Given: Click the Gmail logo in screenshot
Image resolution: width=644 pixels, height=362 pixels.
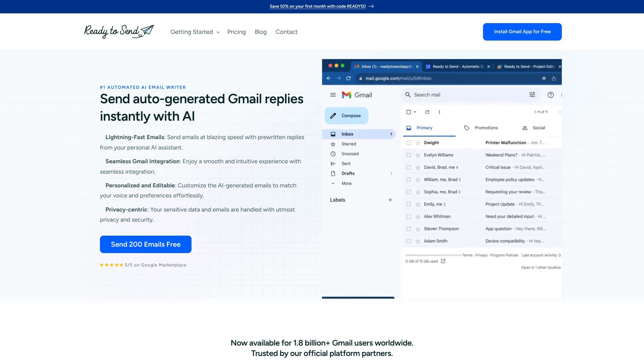Looking at the screenshot, I should pyautogui.click(x=357, y=95).
